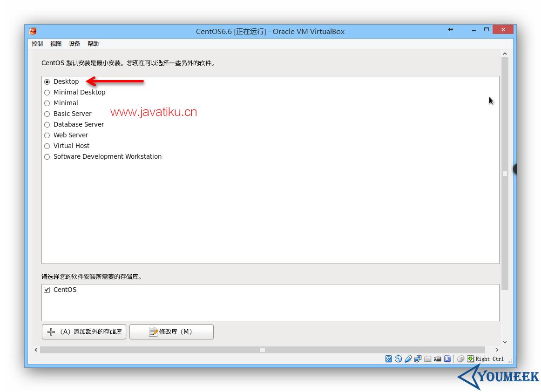
Task: Click the video capture status icon
Action: [x=437, y=359]
